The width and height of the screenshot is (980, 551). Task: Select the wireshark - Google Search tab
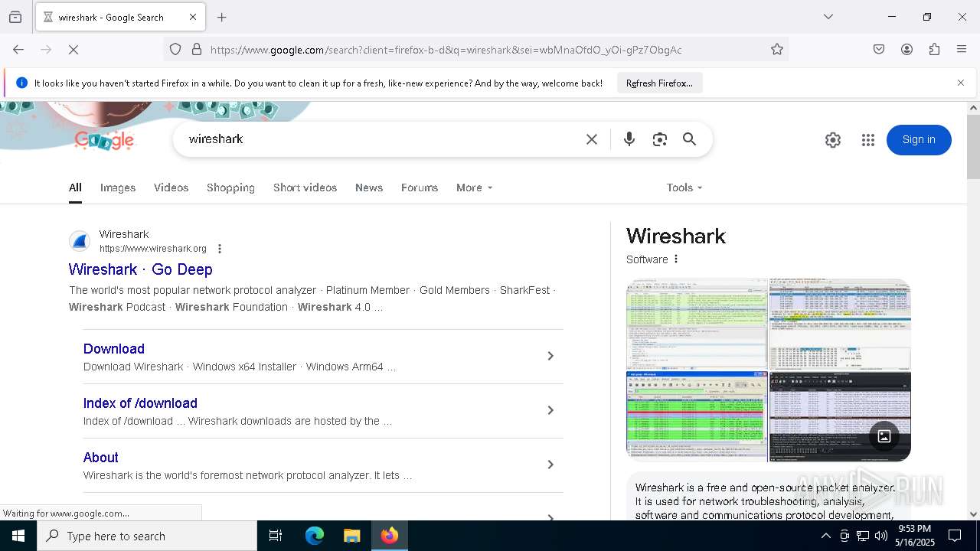[119, 17]
